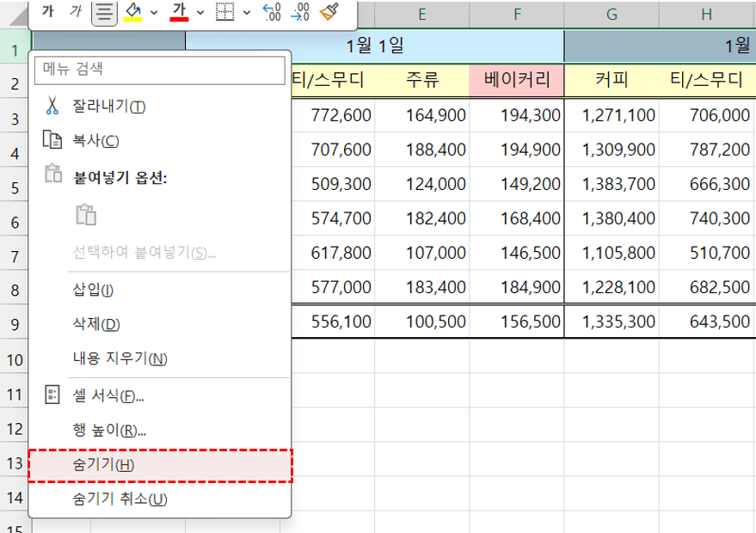The width and height of the screenshot is (756, 533).
Task: Select 숨기기 (Hide) menu entry
Action: pos(103,464)
